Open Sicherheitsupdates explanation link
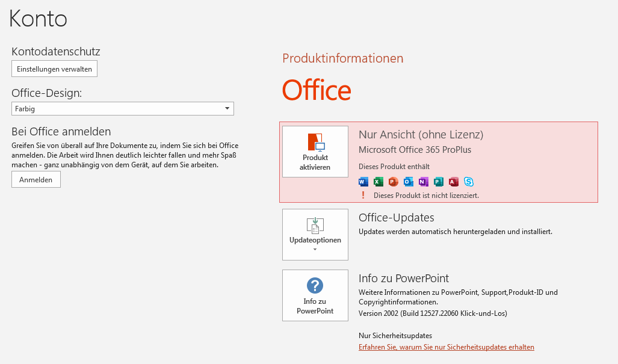This screenshot has height=364, width=618. click(x=446, y=347)
